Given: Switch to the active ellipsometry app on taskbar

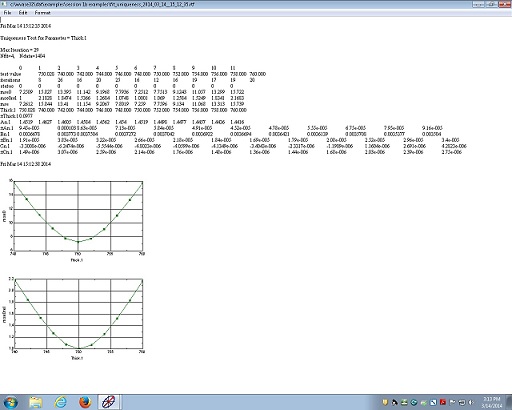Looking at the screenshot, I should [109, 402].
